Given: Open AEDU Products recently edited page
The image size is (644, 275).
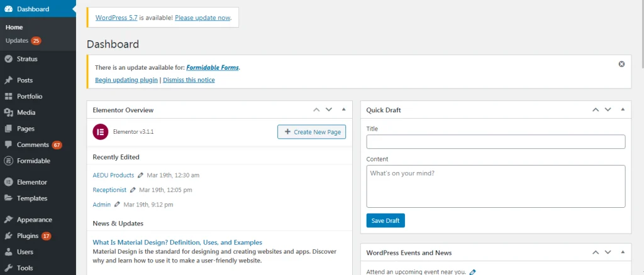Looking at the screenshot, I should coord(113,175).
